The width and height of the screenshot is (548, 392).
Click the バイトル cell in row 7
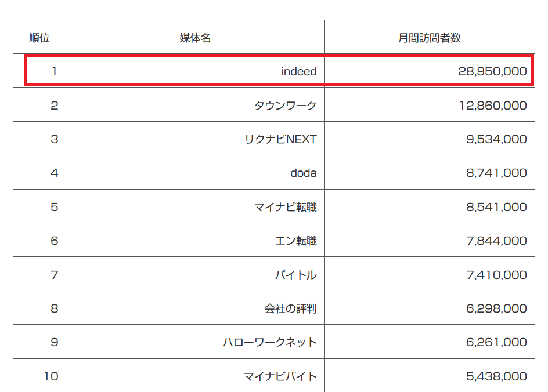click(195, 274)
